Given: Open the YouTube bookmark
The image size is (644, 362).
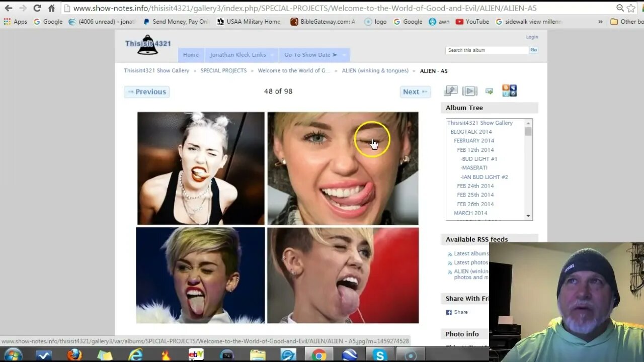Looking at the screenshot, I should pos(472,22).
